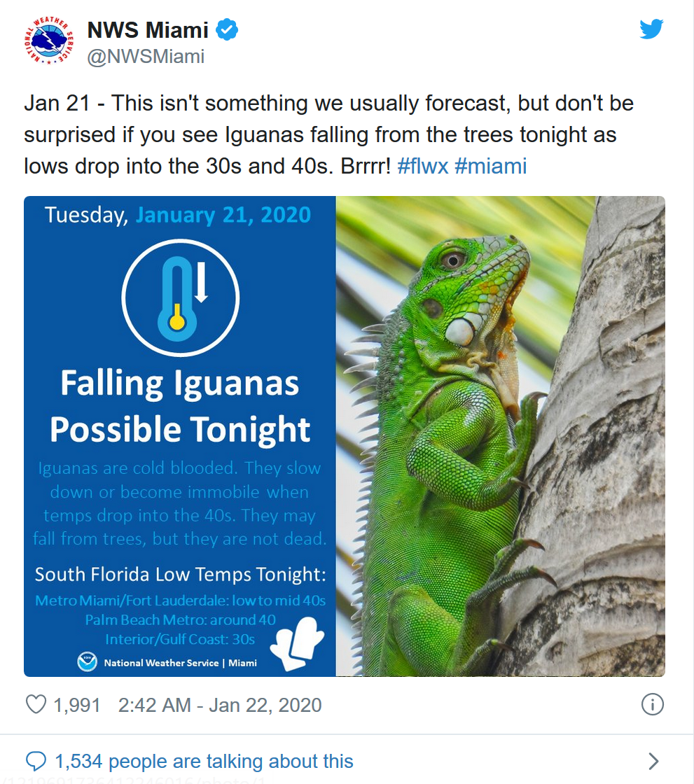Click the "Falling Iguanas Possible Tonight" headline
This screenshot has width=694, height=784.
180,407
